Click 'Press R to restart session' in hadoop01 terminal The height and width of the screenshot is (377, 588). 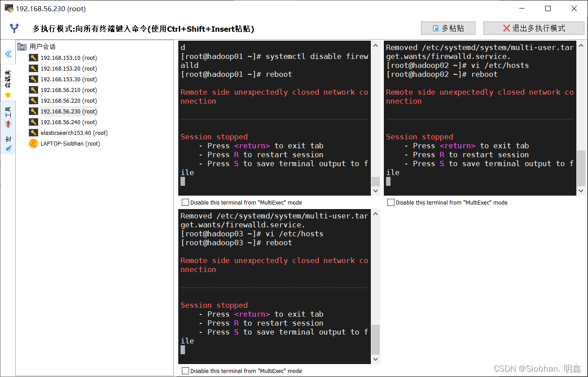[265, 155]
